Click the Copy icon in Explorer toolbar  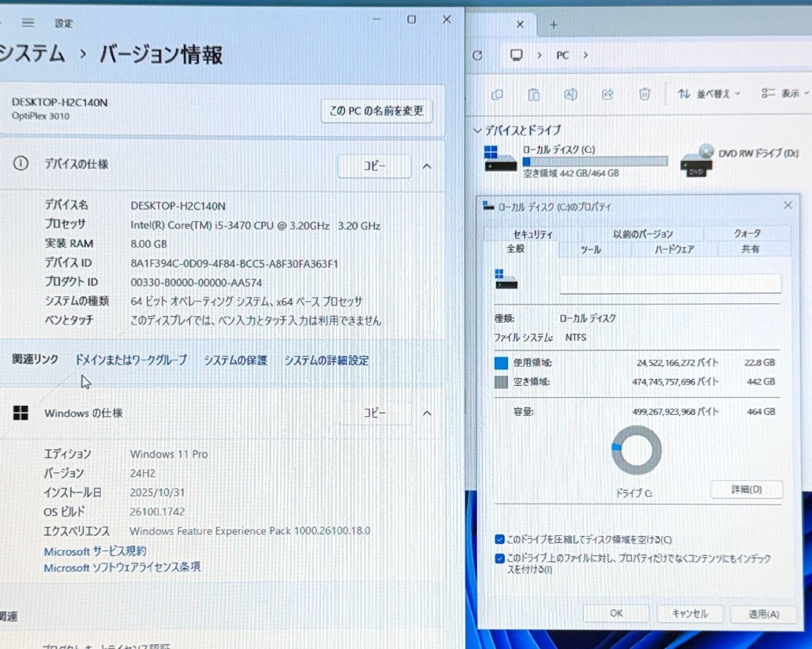pos(497,95)
